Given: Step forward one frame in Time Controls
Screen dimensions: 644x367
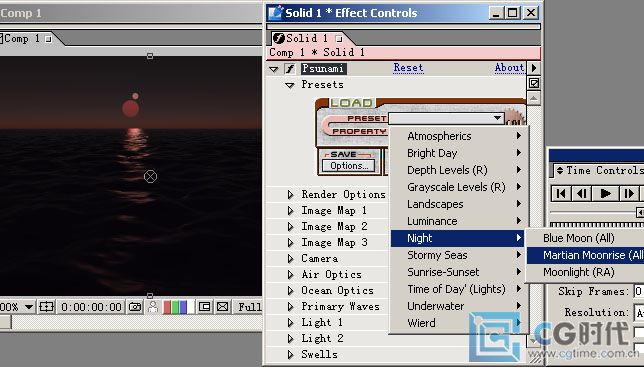Looking at the screenshot, I should [x=629, y=193].
